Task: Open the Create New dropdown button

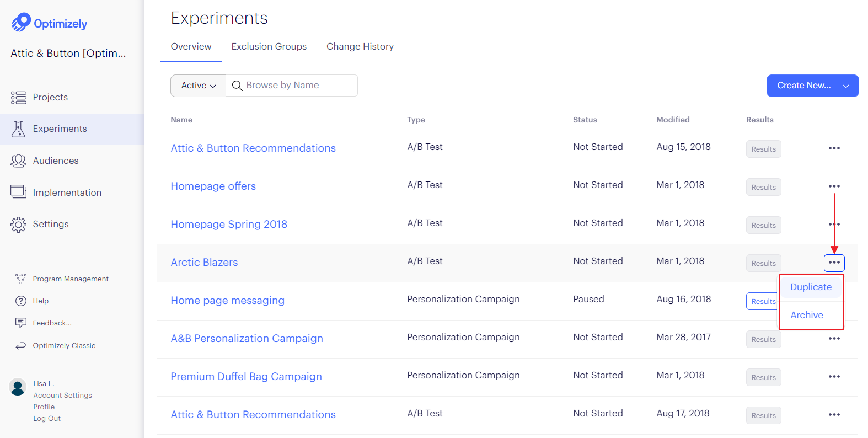Action: tap(812, 86)
